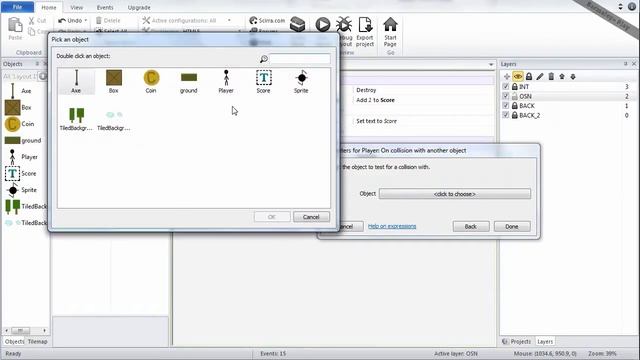Open the Events ribbon tab
This screenshot has width=640, height=360.
(105, 7)
